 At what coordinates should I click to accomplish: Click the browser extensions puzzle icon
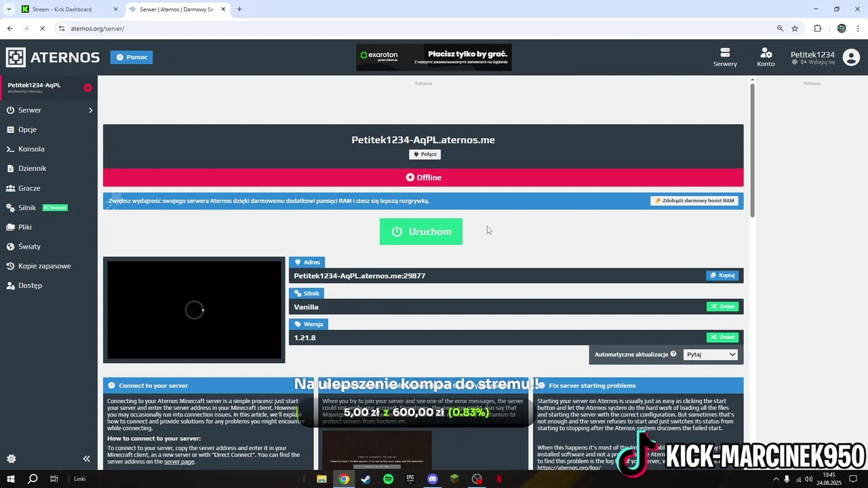pyautogui.click(x=817, y=28)
